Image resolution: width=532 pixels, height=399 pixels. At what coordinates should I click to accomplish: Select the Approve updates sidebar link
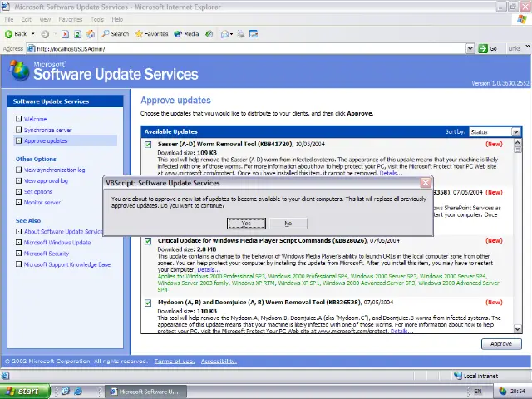pyautogui.click(x=46, y=140)
